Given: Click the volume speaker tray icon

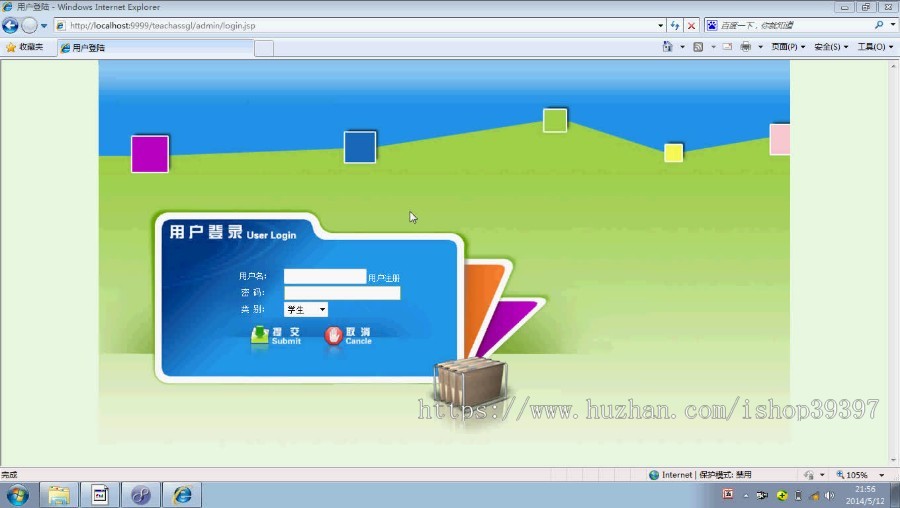Looking at the screenshot, I should 829,495.
